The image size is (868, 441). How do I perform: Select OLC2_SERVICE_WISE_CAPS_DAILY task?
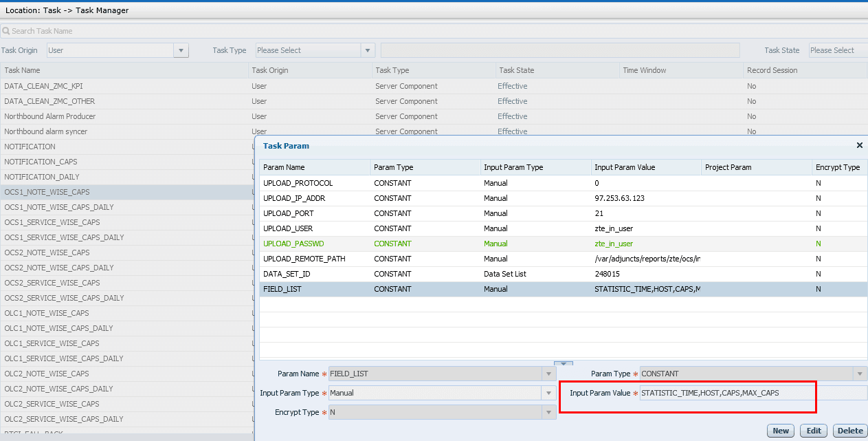(x=127, y=419)
